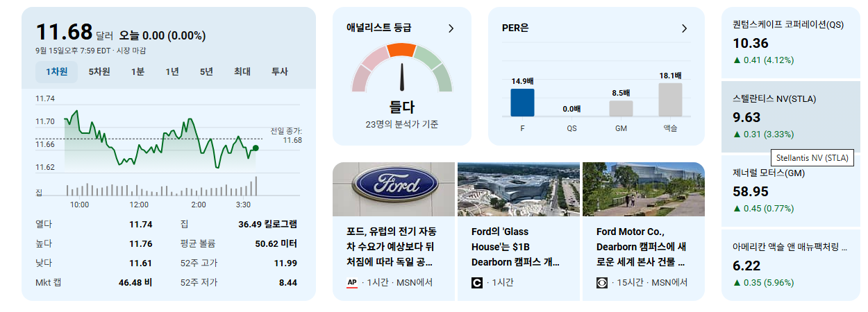Select the 최대 time range tab
Screen dimensions: 868x312
(242, 71)
